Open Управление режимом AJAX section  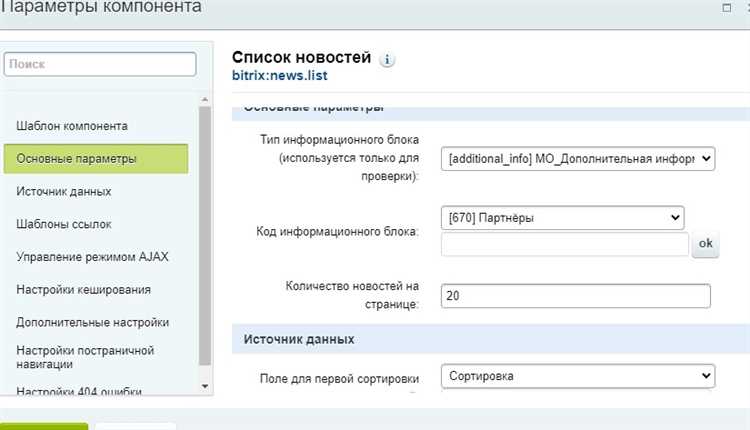click(92, 257)
